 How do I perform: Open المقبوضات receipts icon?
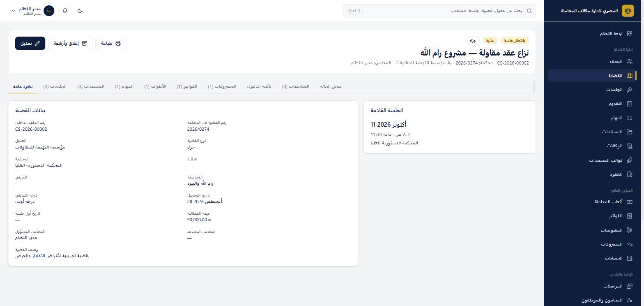(630, 230)
